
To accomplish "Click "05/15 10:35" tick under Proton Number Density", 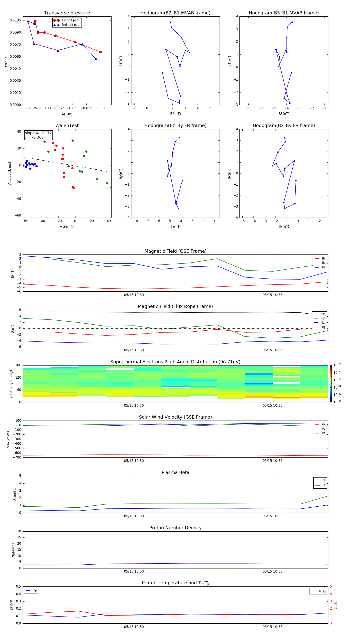I will pyautogui.click(x=272, y=571).
